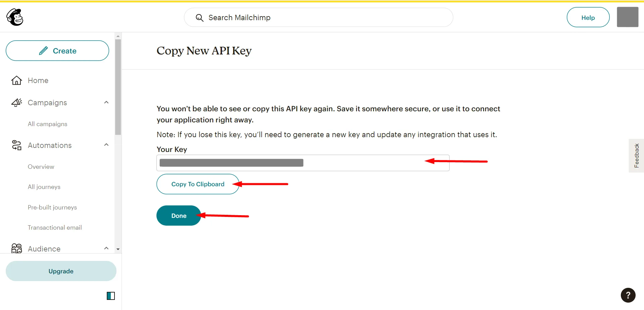
Task: Click the 'Your Key' label
Action: 172,149
